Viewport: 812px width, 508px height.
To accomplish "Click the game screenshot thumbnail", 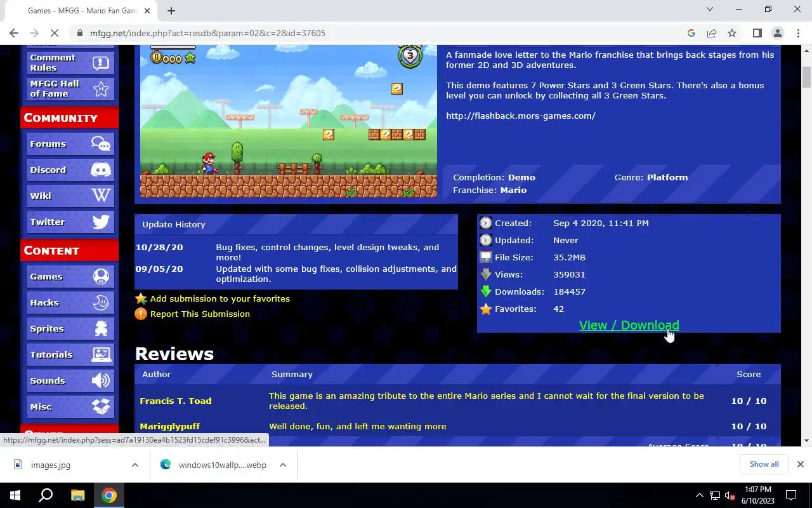I will (289, 121).
